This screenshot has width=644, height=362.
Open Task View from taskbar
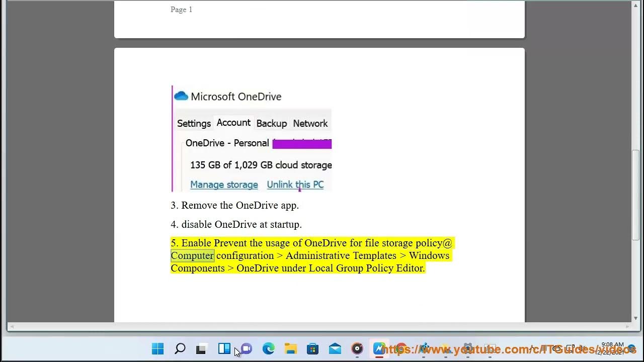(201, 349)
